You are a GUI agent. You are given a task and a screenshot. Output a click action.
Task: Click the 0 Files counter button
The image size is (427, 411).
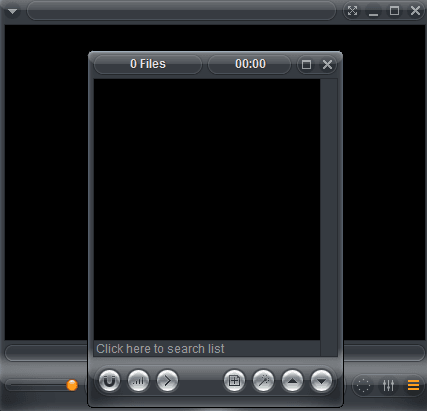click(148, 64)
